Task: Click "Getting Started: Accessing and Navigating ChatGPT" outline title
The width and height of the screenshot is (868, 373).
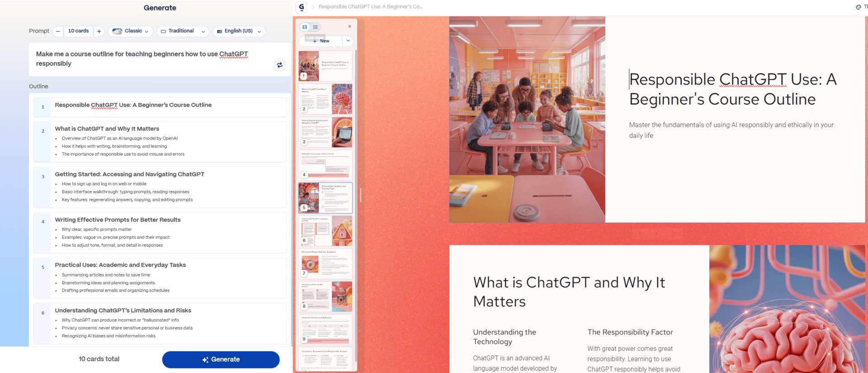Action: [130, 174]
